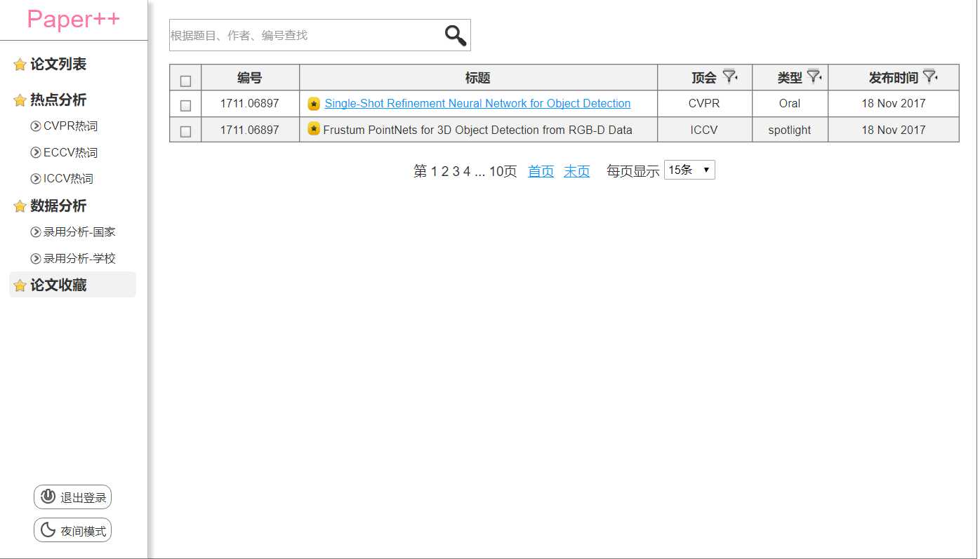Click the moon icon for 夜间模式
The width and height of the screenshot is (980, 559).
tap(48, 530)
